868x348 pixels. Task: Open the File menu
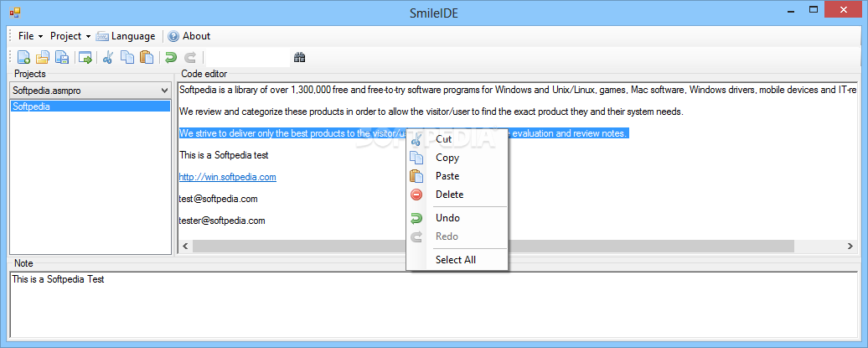click(x=30, y=36)
